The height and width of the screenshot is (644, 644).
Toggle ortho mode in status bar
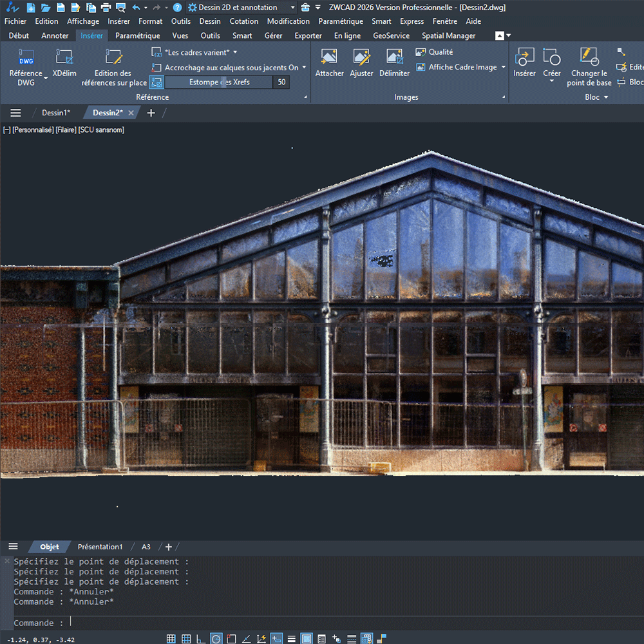tap(201, 639)
